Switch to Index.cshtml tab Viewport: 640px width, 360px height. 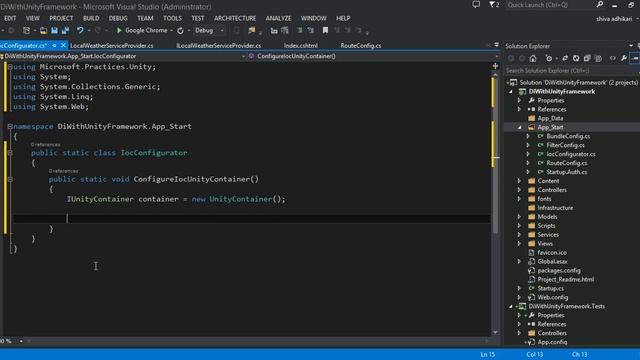click(301, 46)
